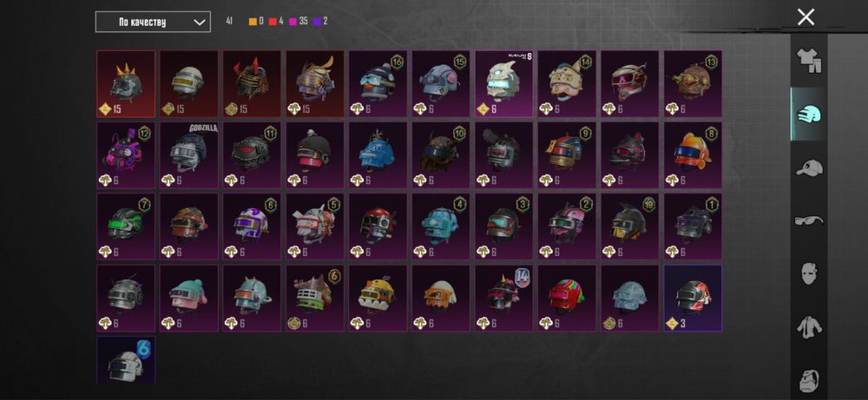The image size is (868, 400).
Task: Switch to the jackets category icon
Action: pos(809,326)
